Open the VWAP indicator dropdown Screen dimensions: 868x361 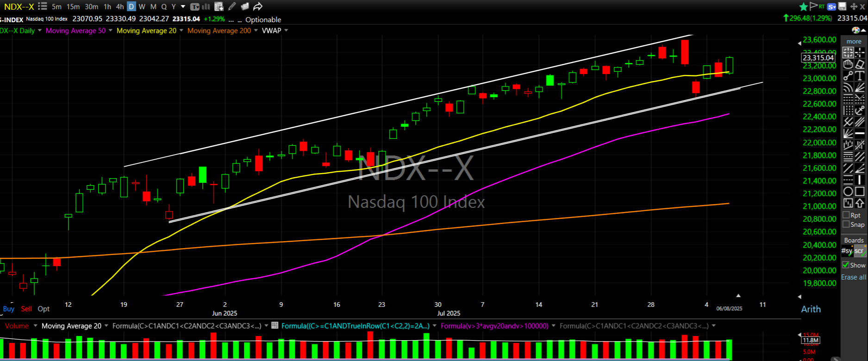pos(286,31)
